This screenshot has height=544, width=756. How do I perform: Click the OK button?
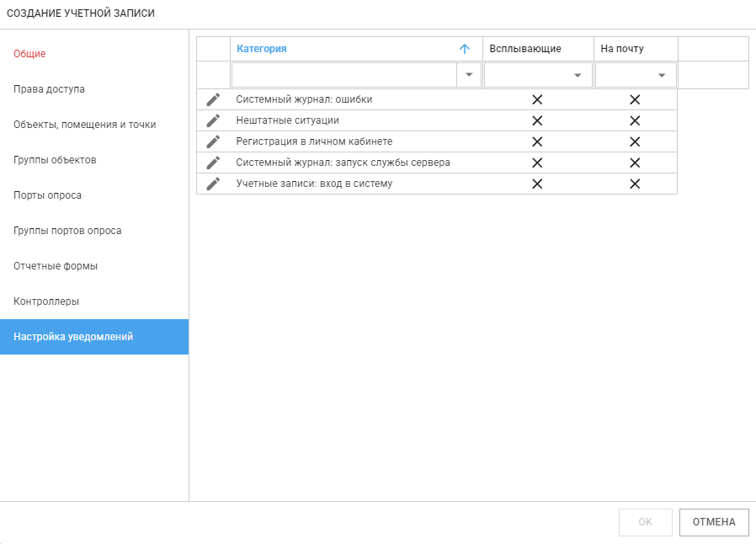coord(645,522)
